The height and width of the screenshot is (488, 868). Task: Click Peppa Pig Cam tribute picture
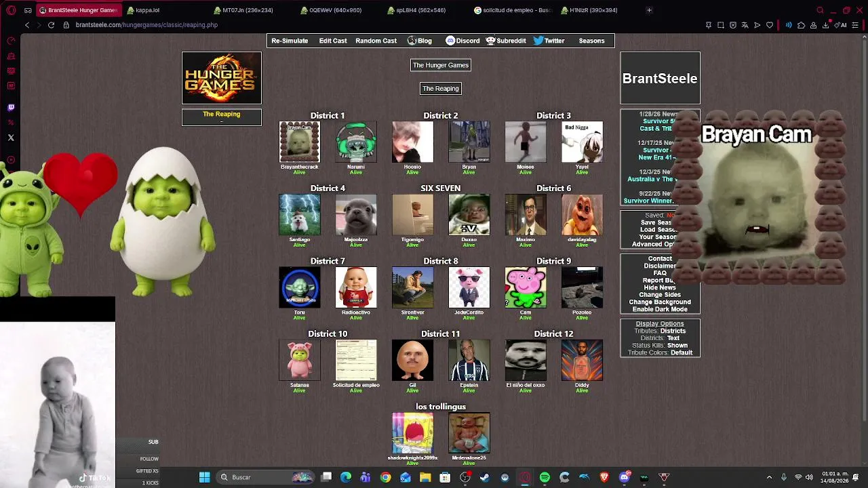coord(526,287)
